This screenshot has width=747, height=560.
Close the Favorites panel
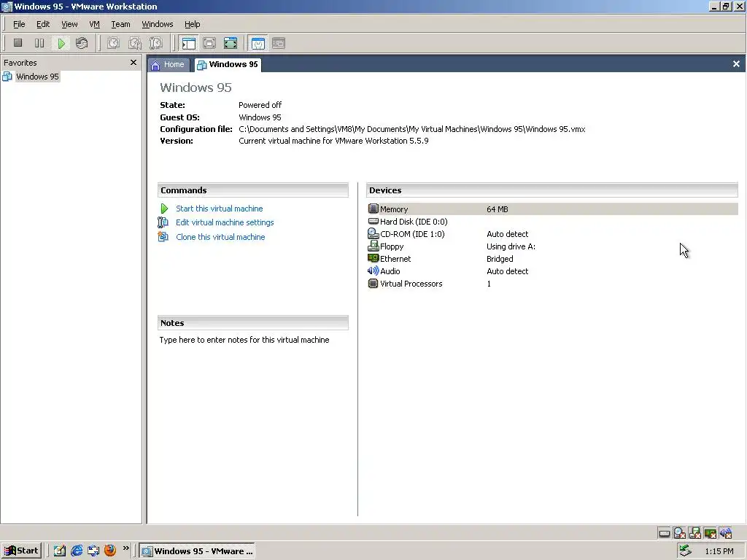point(133,63)
